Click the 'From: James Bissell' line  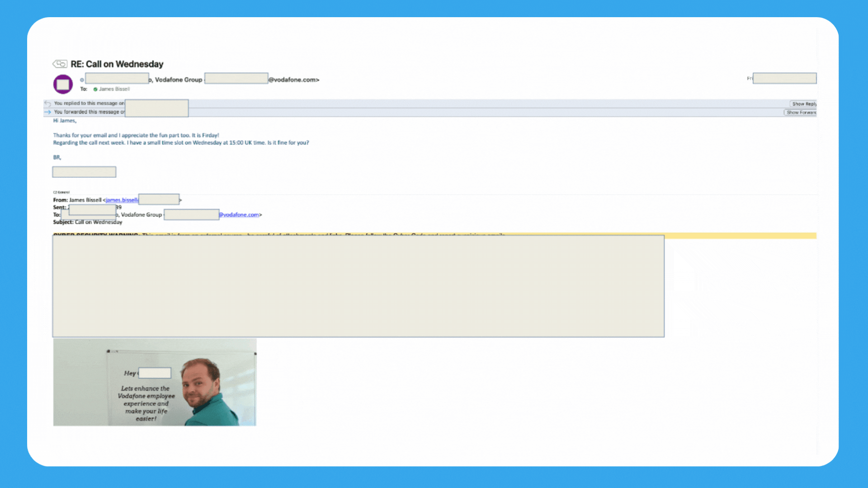pyautogui.click(x=118, y=200)
